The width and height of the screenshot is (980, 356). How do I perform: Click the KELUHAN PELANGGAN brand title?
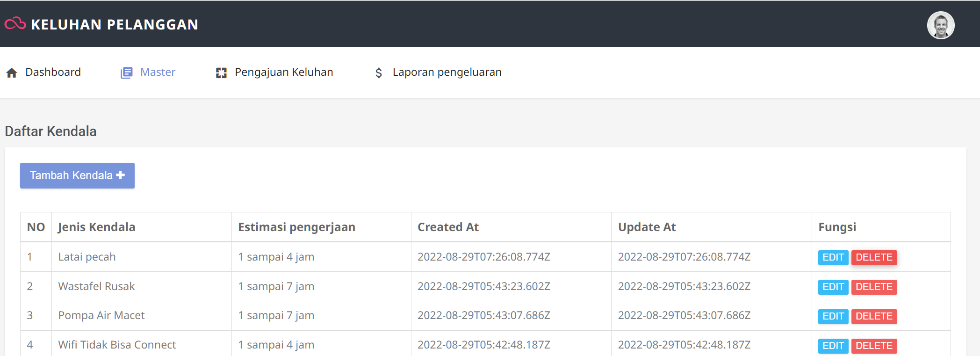click(115, 24)
